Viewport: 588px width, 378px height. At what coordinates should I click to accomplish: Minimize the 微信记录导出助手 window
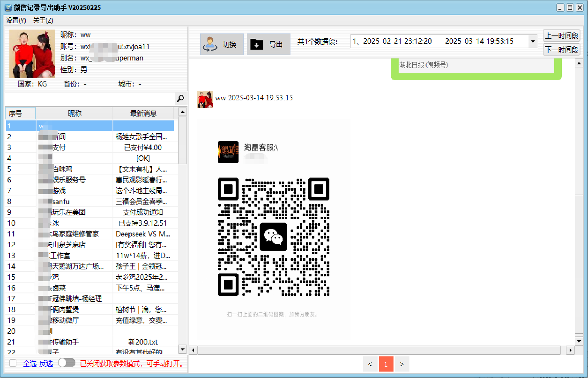560,7
